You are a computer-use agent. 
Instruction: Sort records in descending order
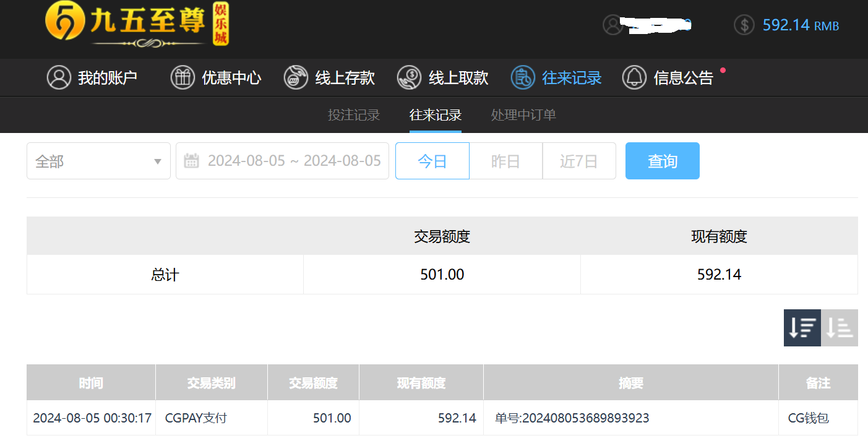[802, 328]
